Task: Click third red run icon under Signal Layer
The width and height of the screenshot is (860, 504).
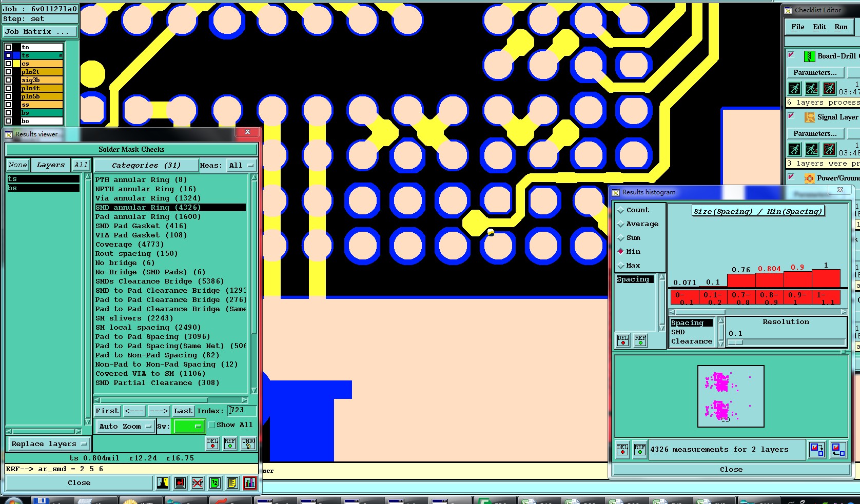Action: (829, 149)
